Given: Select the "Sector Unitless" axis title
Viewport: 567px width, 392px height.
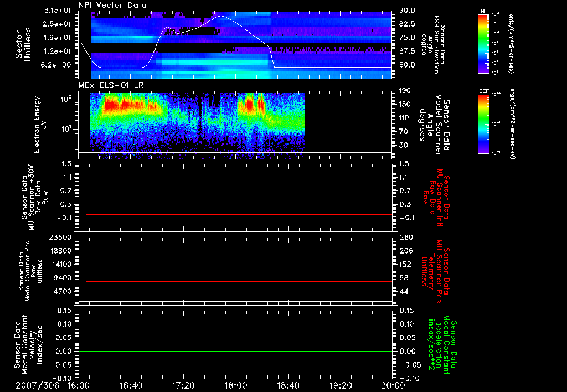Looking at the screenshot, I should 23,44.
